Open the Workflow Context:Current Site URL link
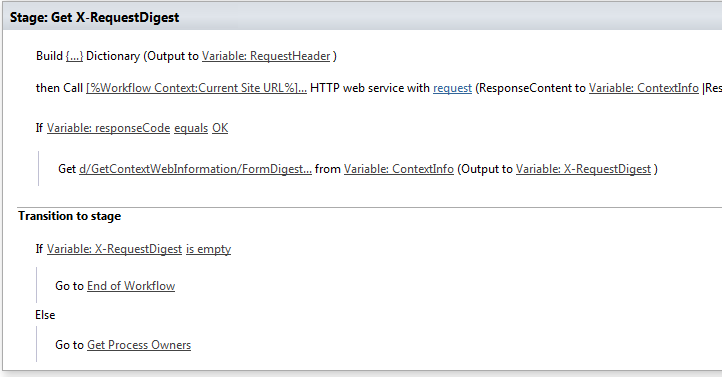Screen dimensions: 722x377 196,88
